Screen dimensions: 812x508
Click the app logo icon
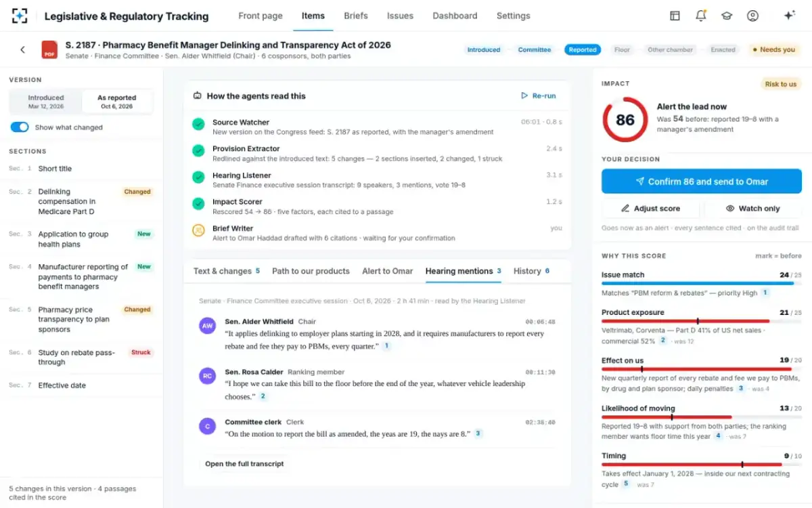[20, 16]
